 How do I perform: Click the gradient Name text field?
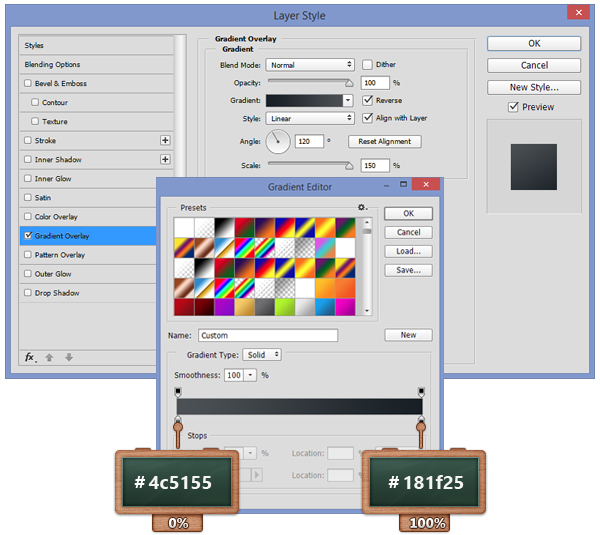click(267, 336)
